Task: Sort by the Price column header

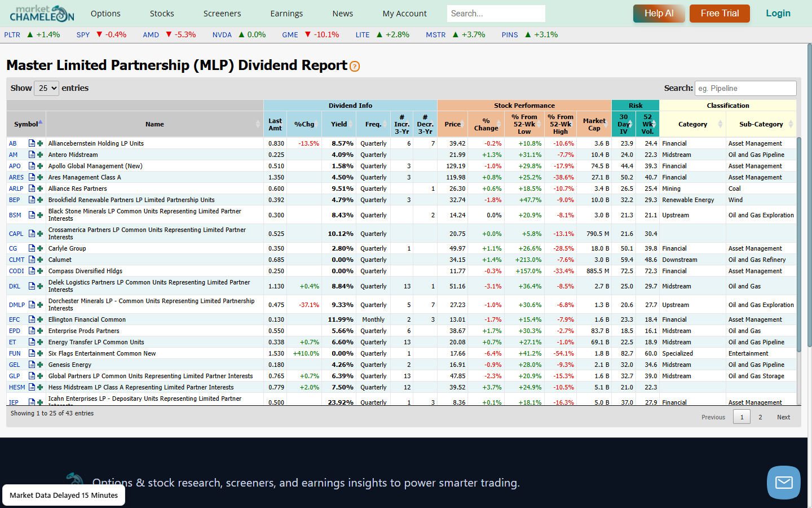Action: (453, 124)
